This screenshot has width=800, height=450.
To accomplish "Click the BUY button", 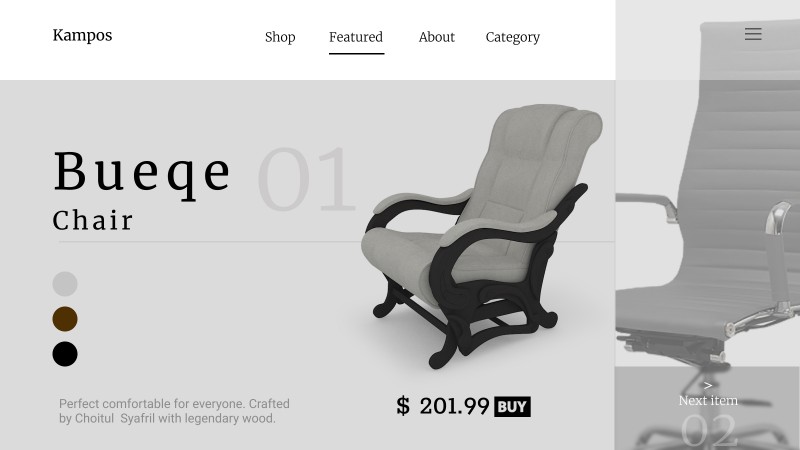I will coord(512,407).
